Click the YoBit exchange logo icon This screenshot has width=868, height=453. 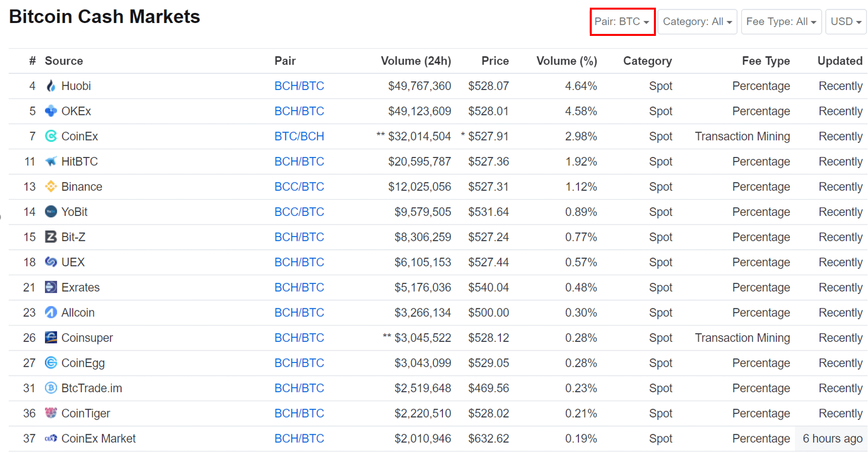[x=51, y=212]
